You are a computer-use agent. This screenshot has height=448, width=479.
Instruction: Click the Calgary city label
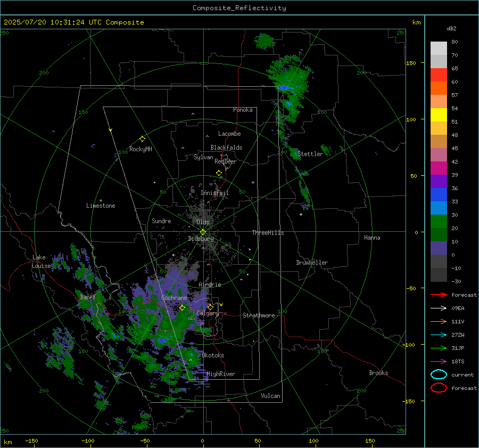pos(208,313)
